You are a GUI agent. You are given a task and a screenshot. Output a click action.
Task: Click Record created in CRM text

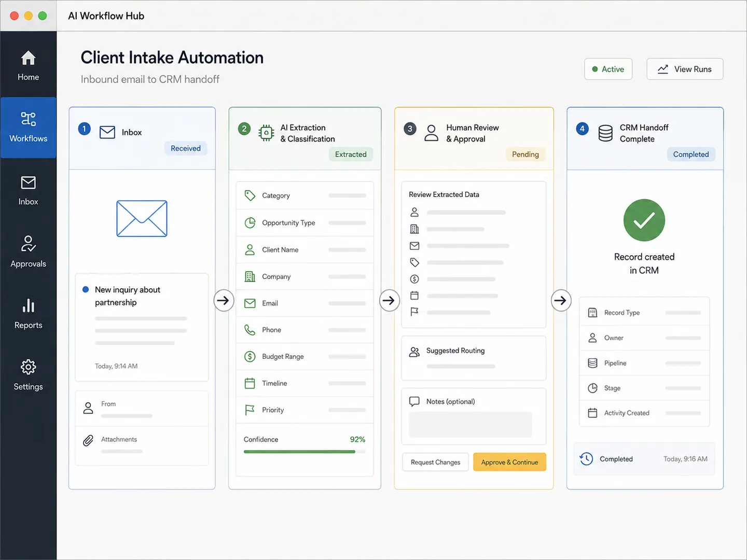tap(644, 263)
